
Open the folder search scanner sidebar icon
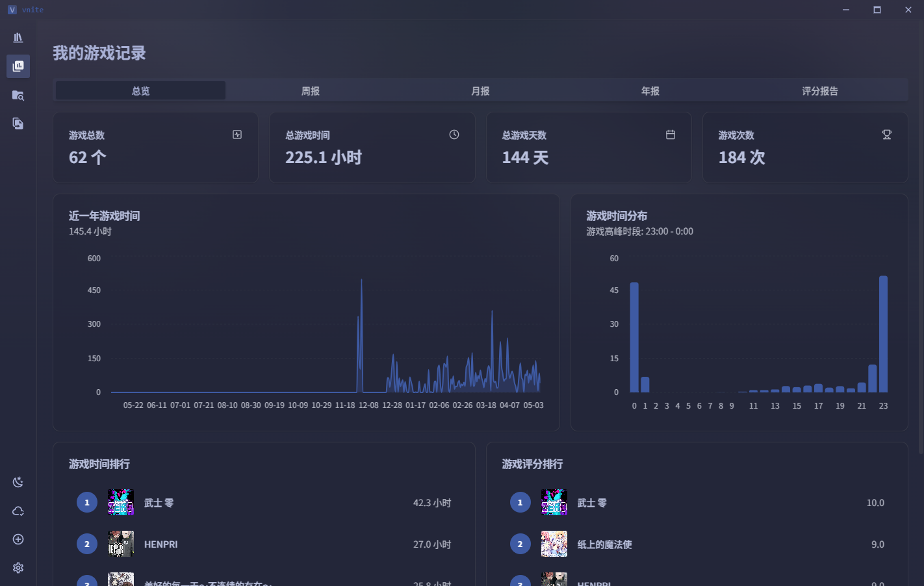(18, 96)
